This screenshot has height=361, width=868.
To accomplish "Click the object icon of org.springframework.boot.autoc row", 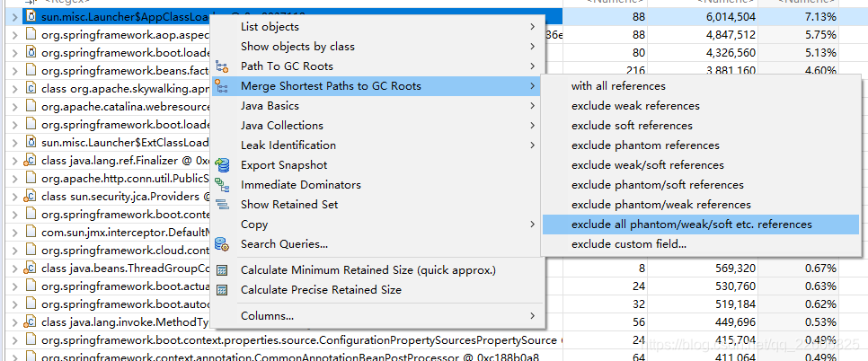I will [x=31, y=304].
